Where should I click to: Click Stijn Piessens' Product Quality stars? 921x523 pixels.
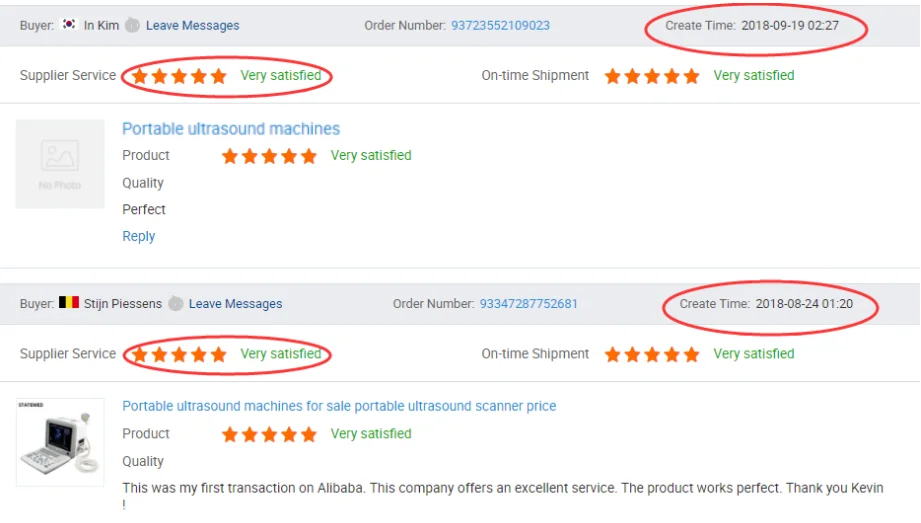[269, 434]
